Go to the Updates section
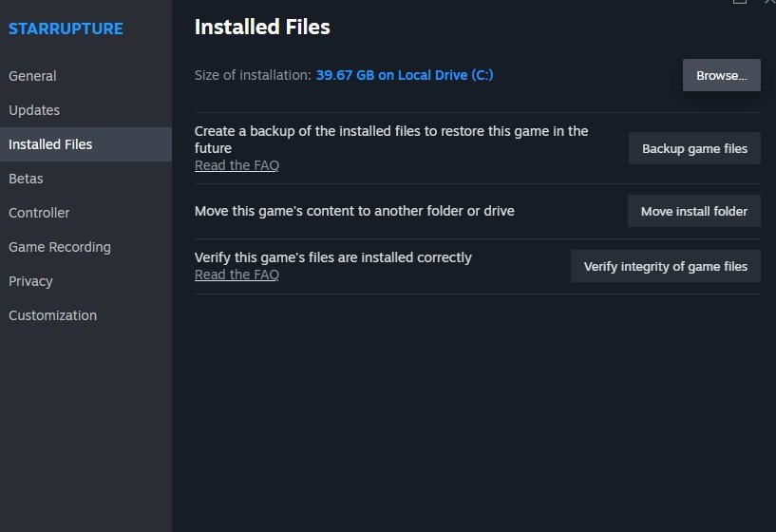The image size is (776, 532). pyautogui.click(x=34, y=110)
